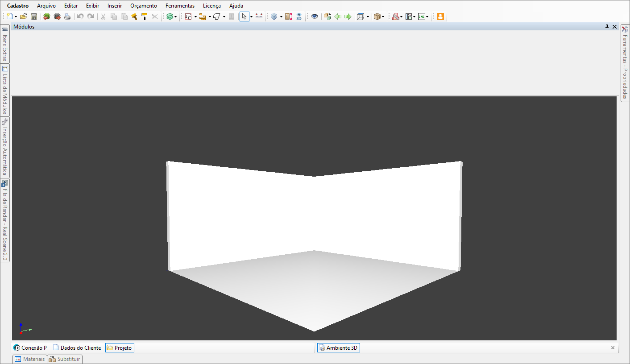Click the layers stack icon
630x364 pixels.
tap(274, 17)
